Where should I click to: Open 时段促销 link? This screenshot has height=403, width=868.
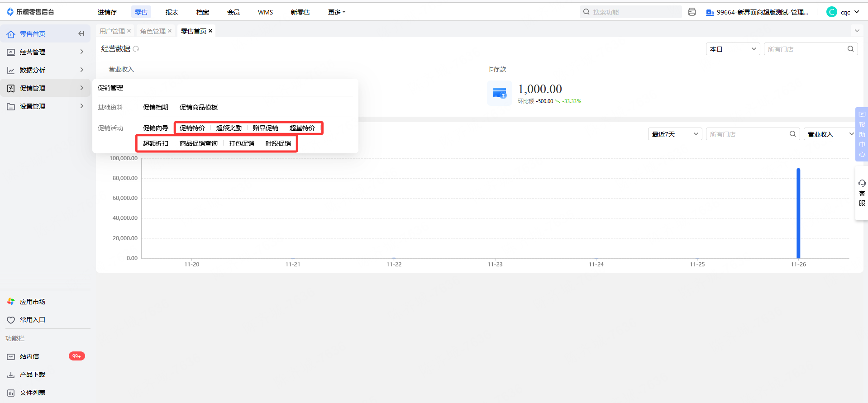278,143
